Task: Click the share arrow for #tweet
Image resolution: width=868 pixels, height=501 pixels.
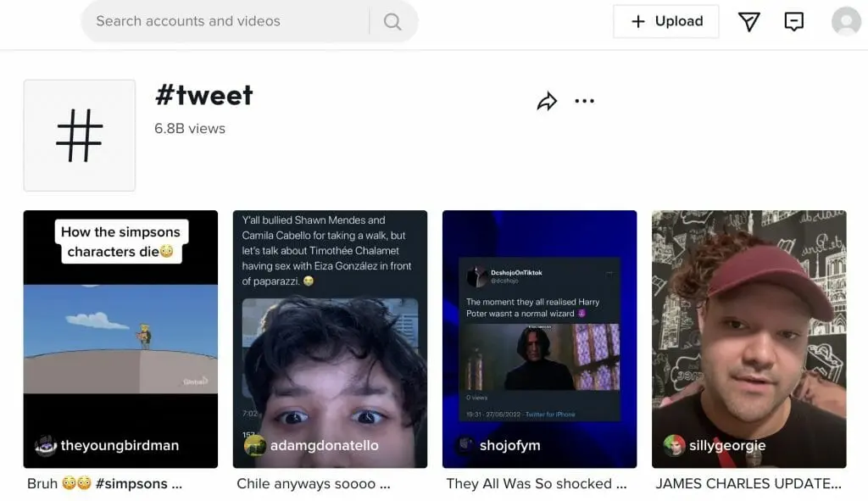Action: [x=548, y=100]
